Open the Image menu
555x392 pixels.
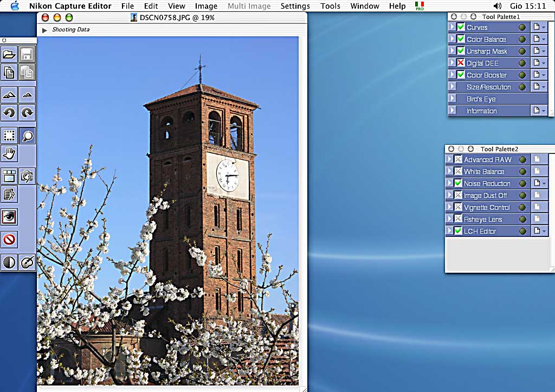tap(206, 6)
